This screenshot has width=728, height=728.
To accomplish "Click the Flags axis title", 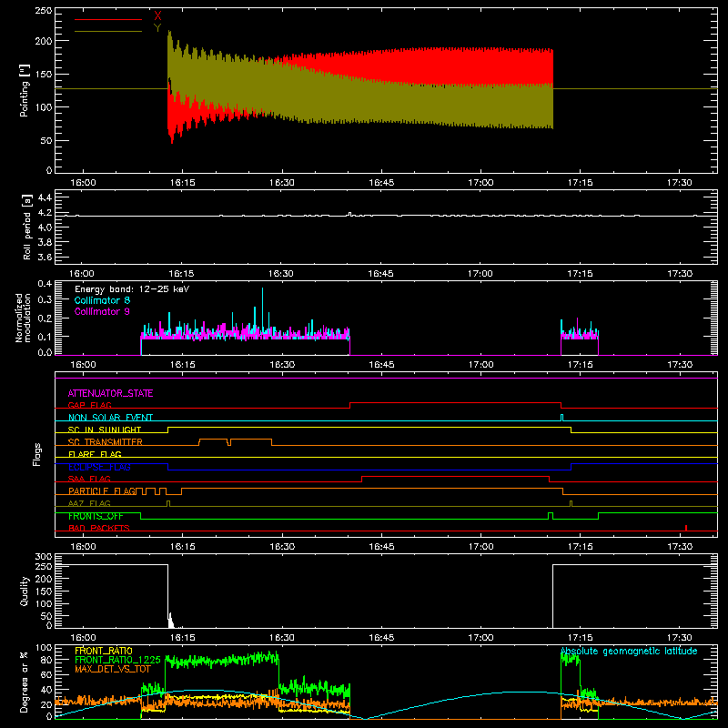I will pyautogui.click(x=36, y=454).
